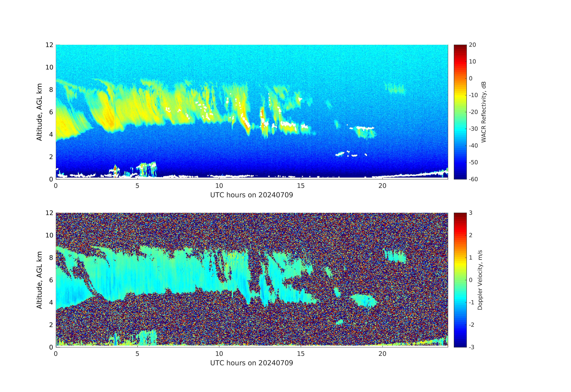Click the top plot's x-axis date label
Viewport: 571px width, 392px height.
[x=251, y=195]
